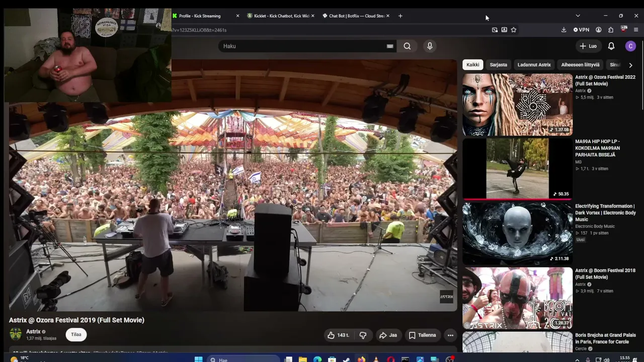Show more filter chips with right arrow
The width and height of the screenshot is (644, 362).
tap(630, 65)
